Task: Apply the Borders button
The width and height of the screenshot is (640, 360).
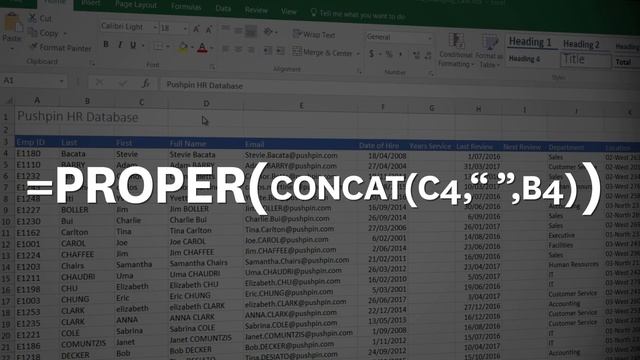Action: (157, 46)
